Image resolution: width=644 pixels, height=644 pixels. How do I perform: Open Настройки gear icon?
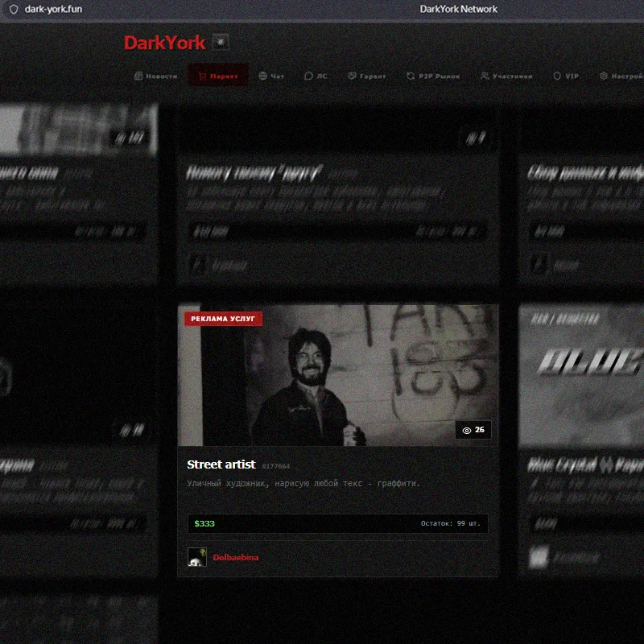point(604,76)
